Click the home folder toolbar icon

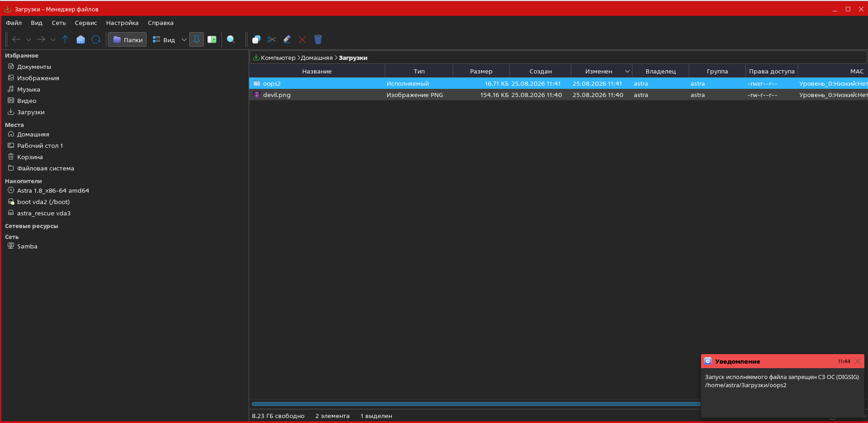coord(81,39)
